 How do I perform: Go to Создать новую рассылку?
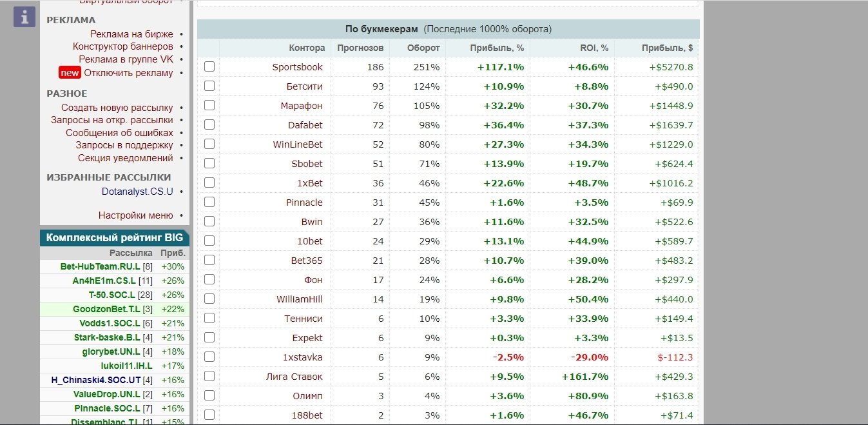(x=117, y=108)
